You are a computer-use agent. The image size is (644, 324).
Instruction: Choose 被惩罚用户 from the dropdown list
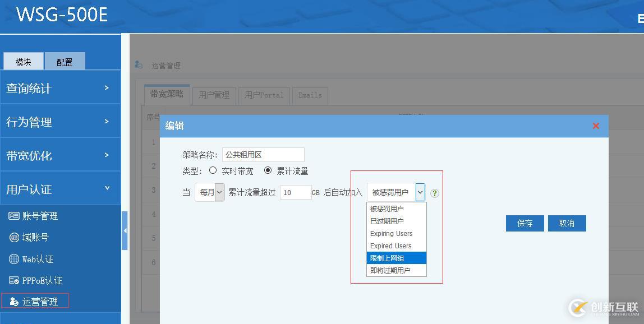[397, 209]
